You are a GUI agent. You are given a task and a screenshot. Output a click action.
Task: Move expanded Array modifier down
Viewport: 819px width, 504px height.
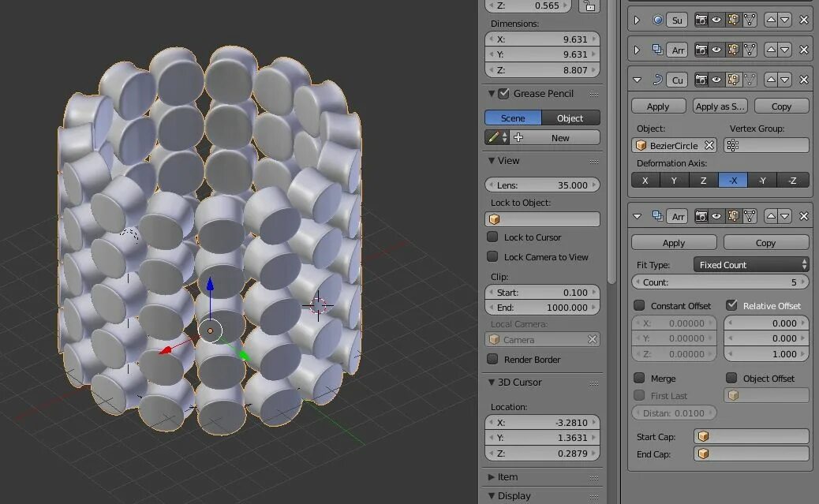pos(785,216)
